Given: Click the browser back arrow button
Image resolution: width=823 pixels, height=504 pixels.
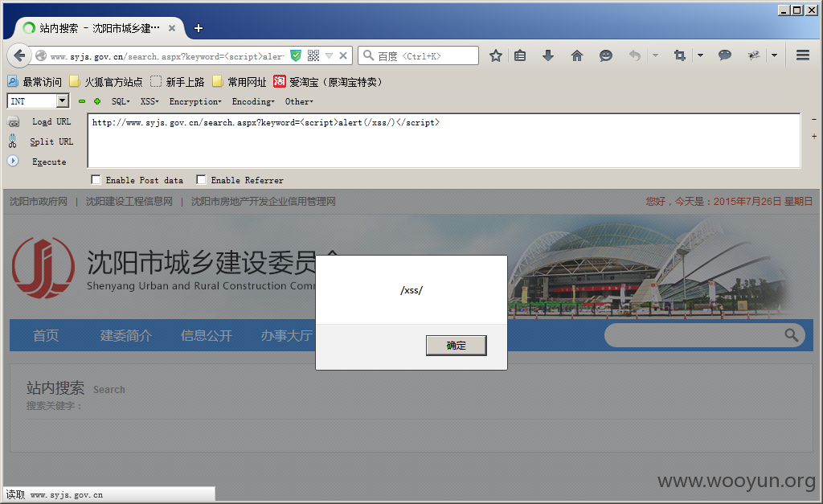Looking at the screenshot, I should point(19,55).
